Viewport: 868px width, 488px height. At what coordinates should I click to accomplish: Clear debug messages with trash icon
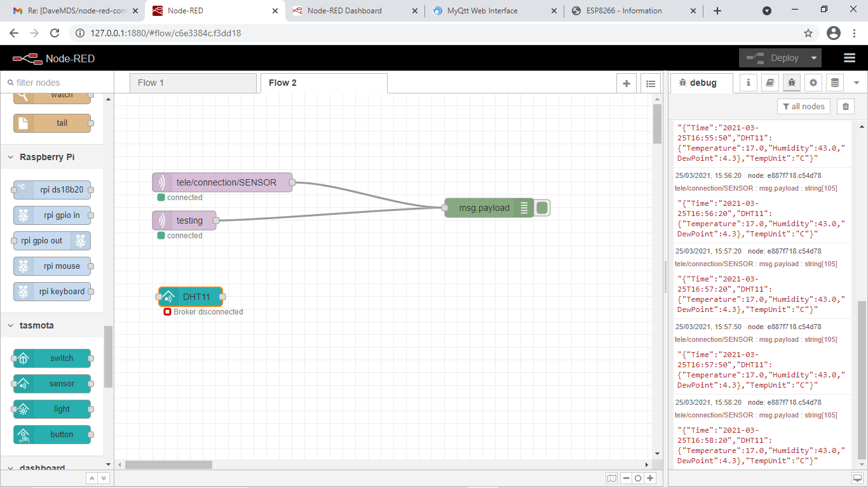click(x=845, y=106)
